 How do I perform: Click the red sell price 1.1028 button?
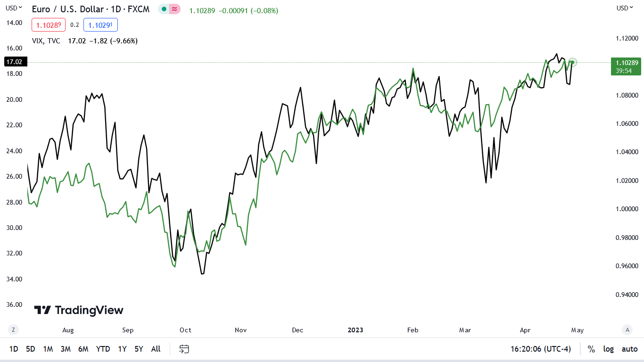coord(49,25)
